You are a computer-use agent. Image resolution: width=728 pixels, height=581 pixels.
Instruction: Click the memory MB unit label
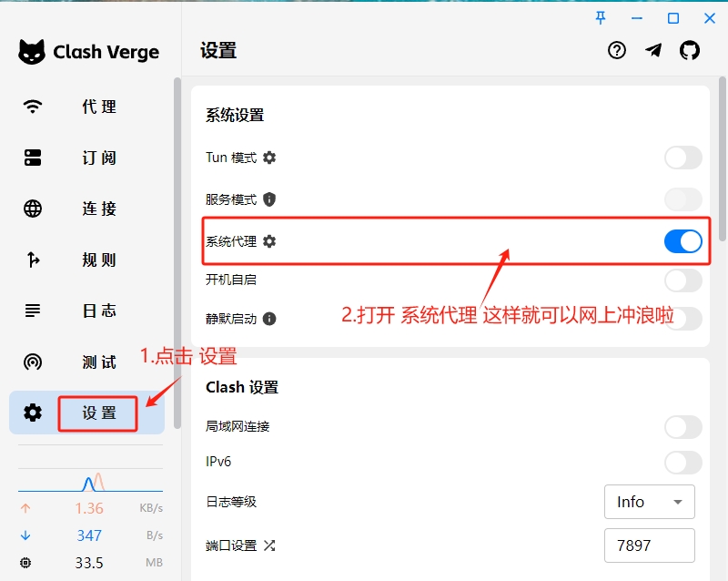[x=154, y=563]
